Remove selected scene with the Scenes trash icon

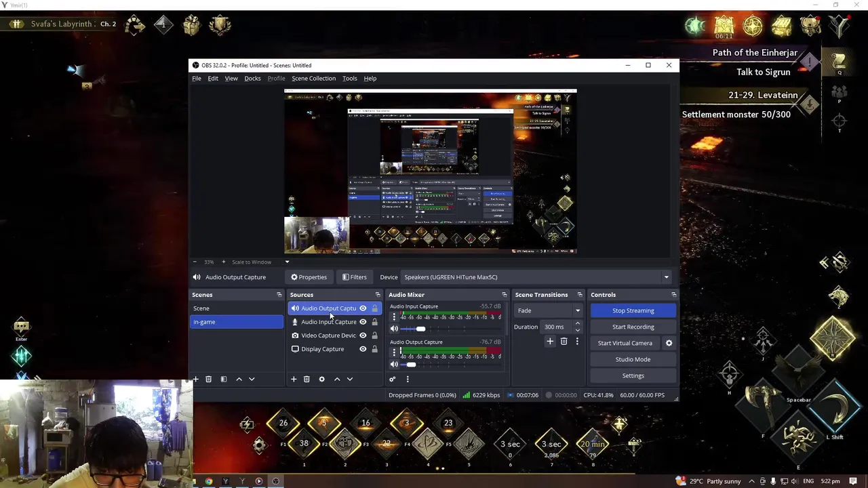pyautogui.click(x=208, y=379)
